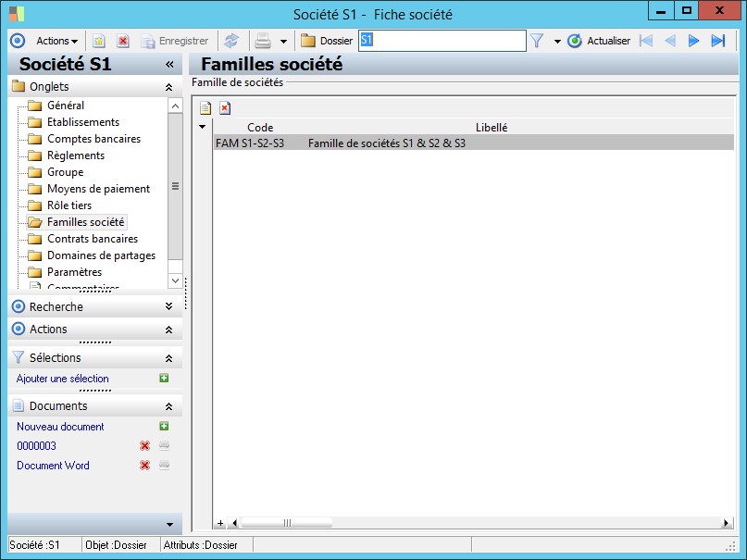Click the Onglets tree scrollbar thumb
Image resolution: width=747 pixels, height=560 pixels.
[x=175, y=186]
